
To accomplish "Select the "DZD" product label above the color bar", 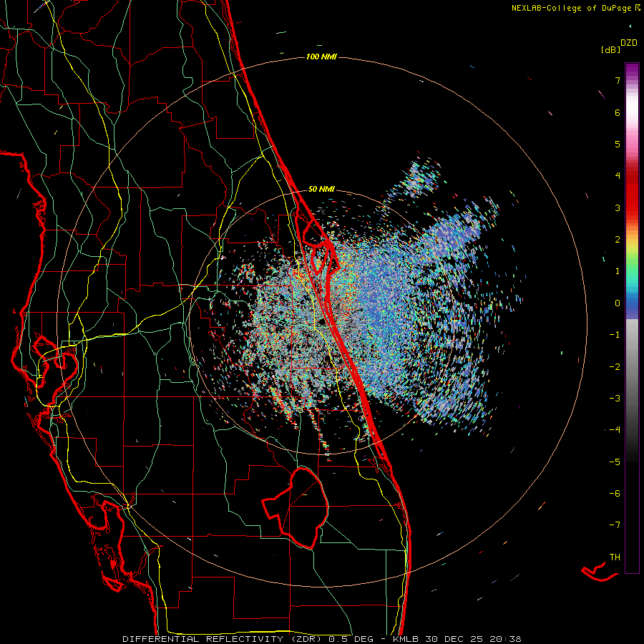I will coord(629,43).
